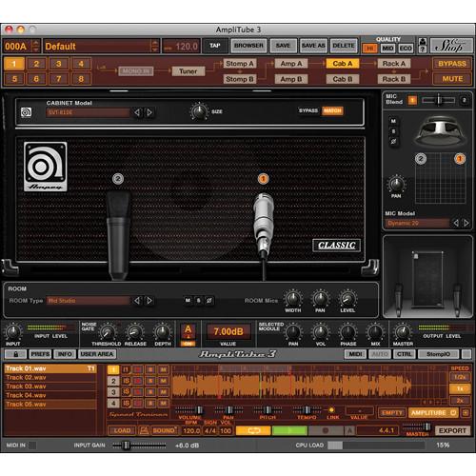Screen dimensions: 476x476
Task: Switch to the Rack A module
Action: pyautogui.click(x=394, y=64)
